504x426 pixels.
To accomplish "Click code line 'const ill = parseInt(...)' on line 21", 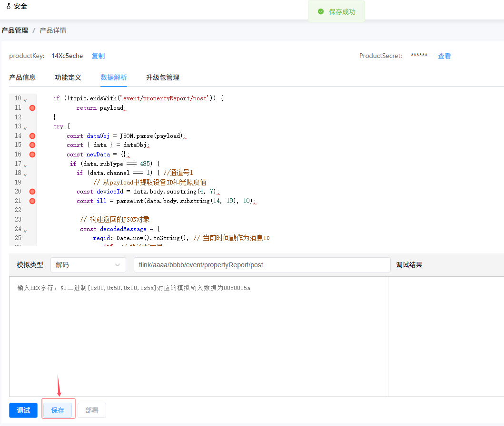I will 166,201.
